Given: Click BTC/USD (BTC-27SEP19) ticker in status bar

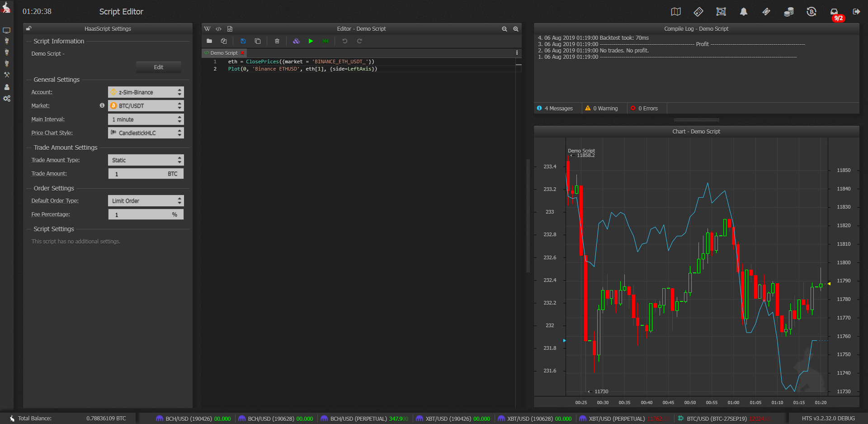Looking at the screenshot, I should click(x=725, y=419).
